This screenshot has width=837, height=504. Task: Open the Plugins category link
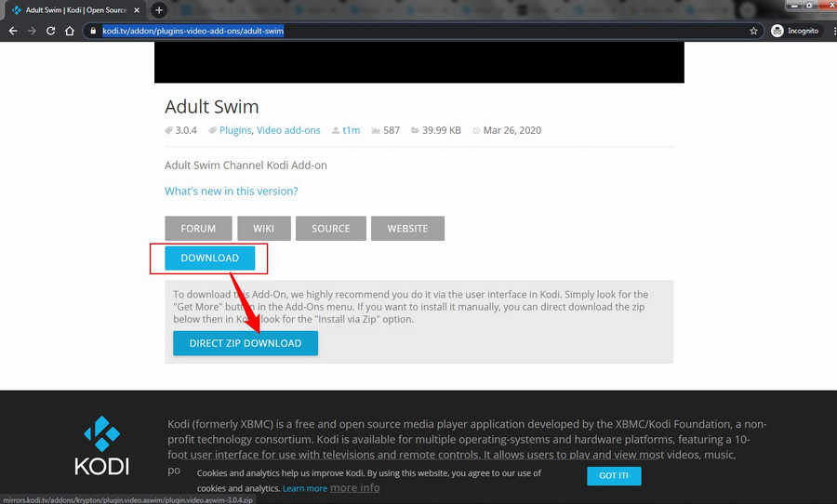[x=235, y=130]
